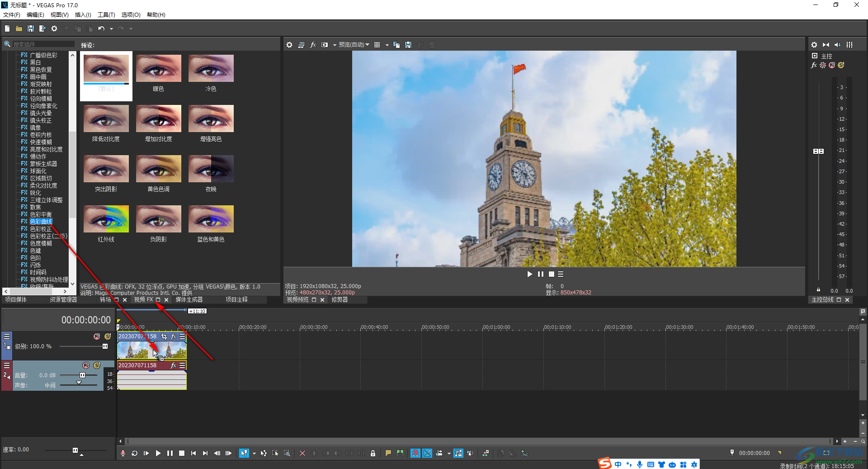Switch to the 修剪器 tab
The height and width of the screenshot is (469, 868).
340,300
